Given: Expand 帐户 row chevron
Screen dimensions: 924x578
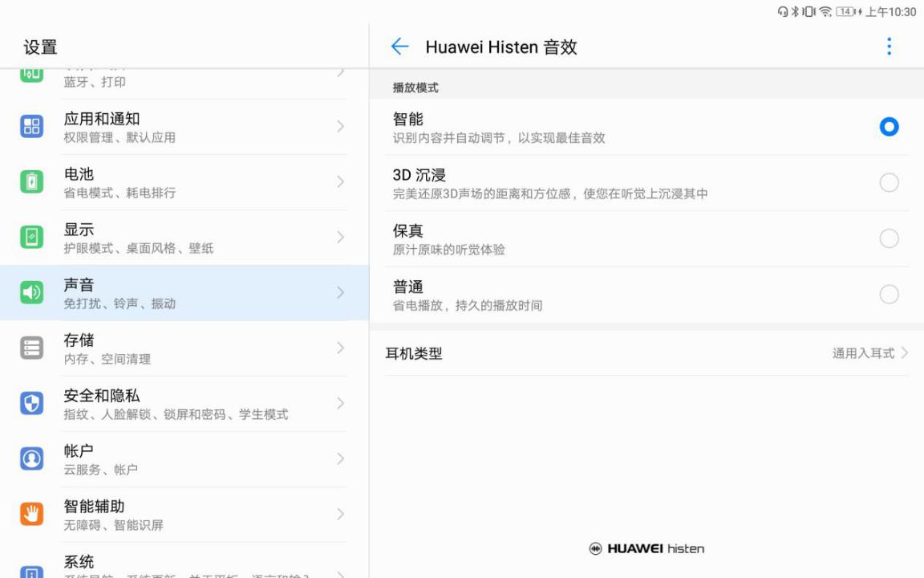Looking at the screenshot, I should (x=341, y=459).
